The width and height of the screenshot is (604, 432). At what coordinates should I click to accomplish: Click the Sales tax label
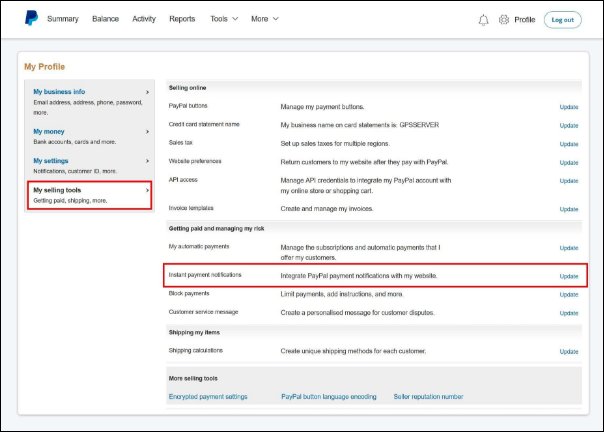[x=180, y=143]
